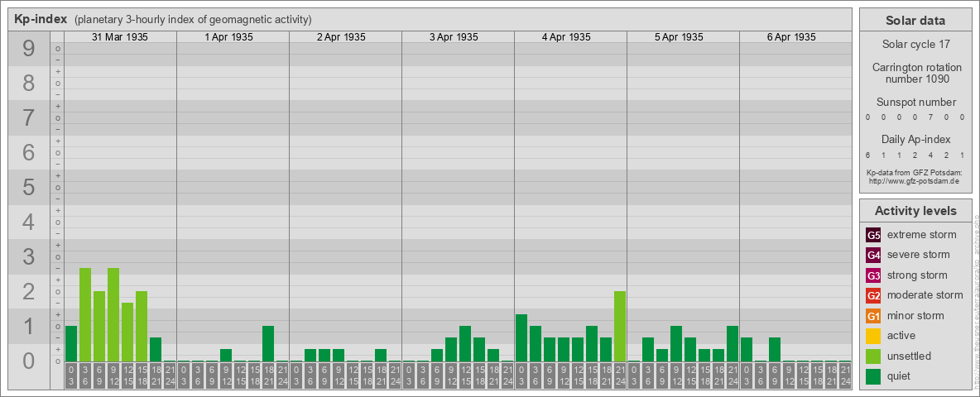The image size is (980, 397).
Task: Click the severe storm legend label
Action: [x=919, y=256]
